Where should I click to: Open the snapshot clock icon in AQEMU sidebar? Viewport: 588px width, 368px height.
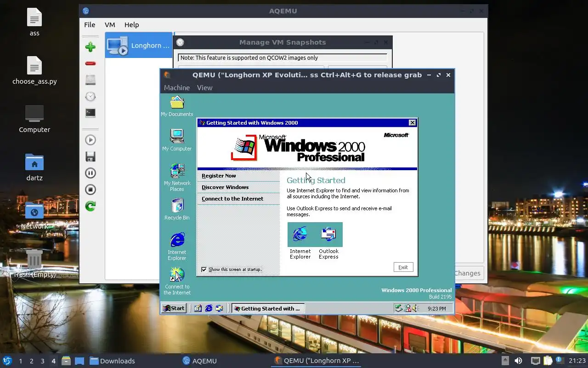(x=90, y=97)
